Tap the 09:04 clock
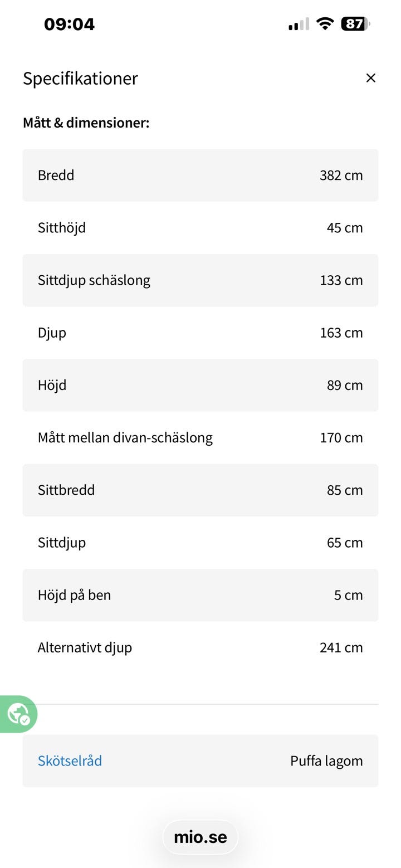The height and width of the screenshot is (868, 401). point(70,24)
